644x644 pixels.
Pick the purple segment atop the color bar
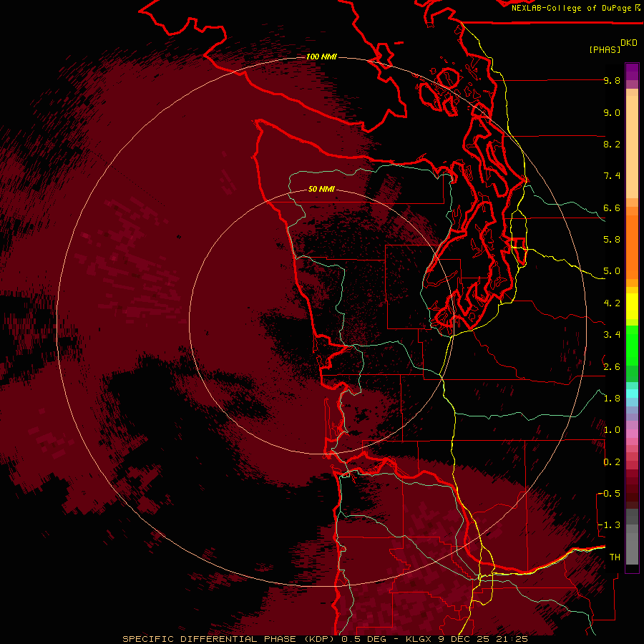click(632, 72)
